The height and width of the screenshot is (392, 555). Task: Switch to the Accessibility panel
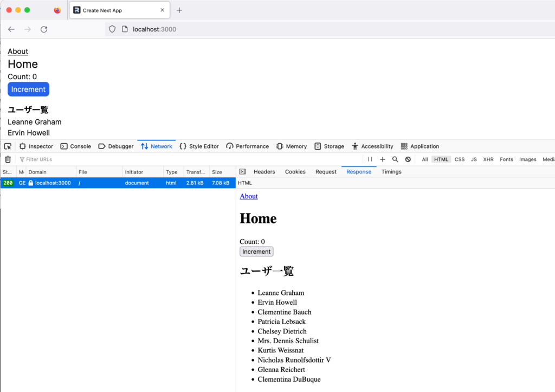372,146
